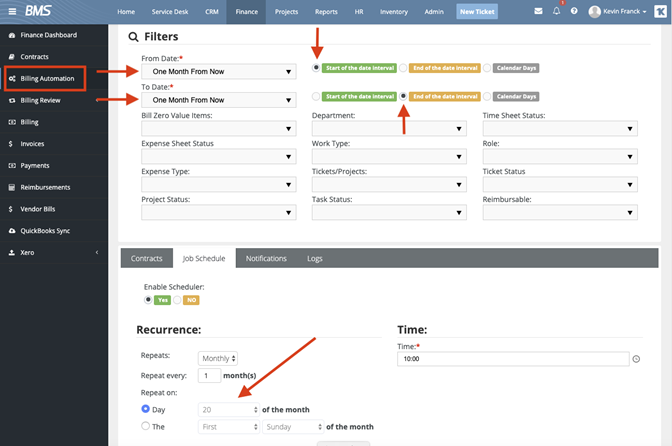Click the New Ticket button

coord(477,12)
